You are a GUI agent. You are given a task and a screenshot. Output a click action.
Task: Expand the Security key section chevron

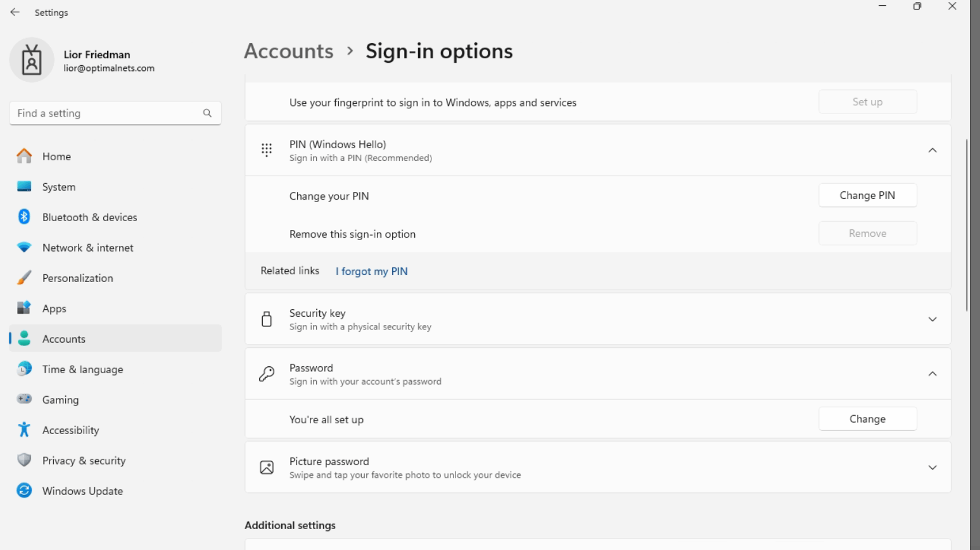coord(932,319)
